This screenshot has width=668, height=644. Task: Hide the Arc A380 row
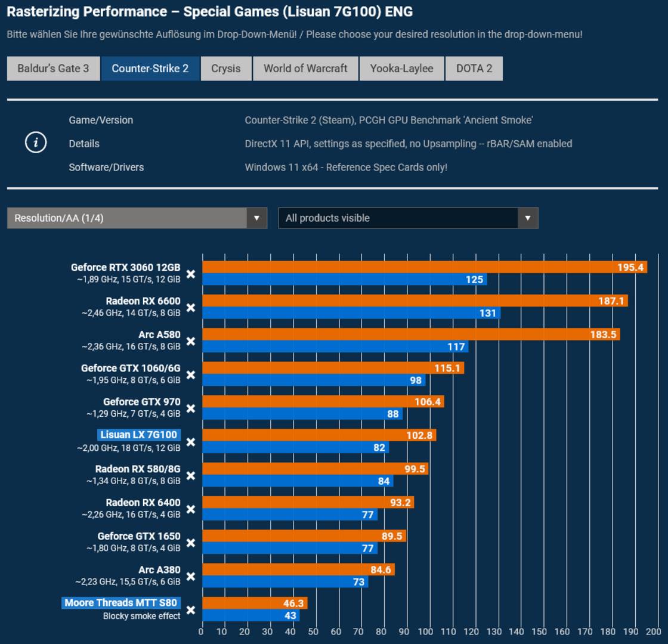click(191, 576)
